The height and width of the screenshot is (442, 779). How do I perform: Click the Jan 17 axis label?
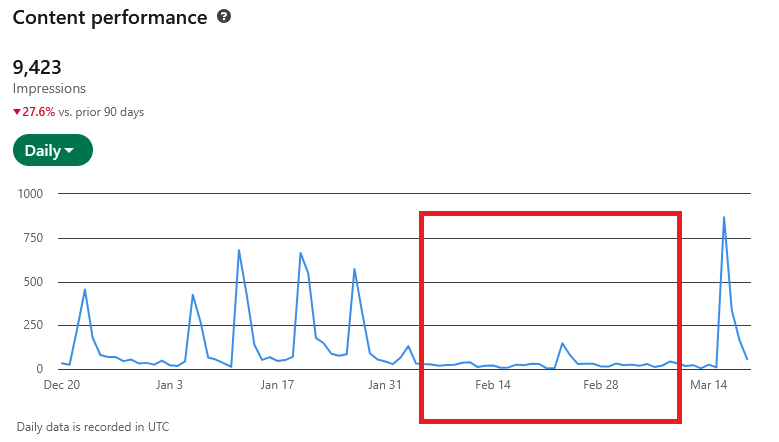[x=277, y=385]
